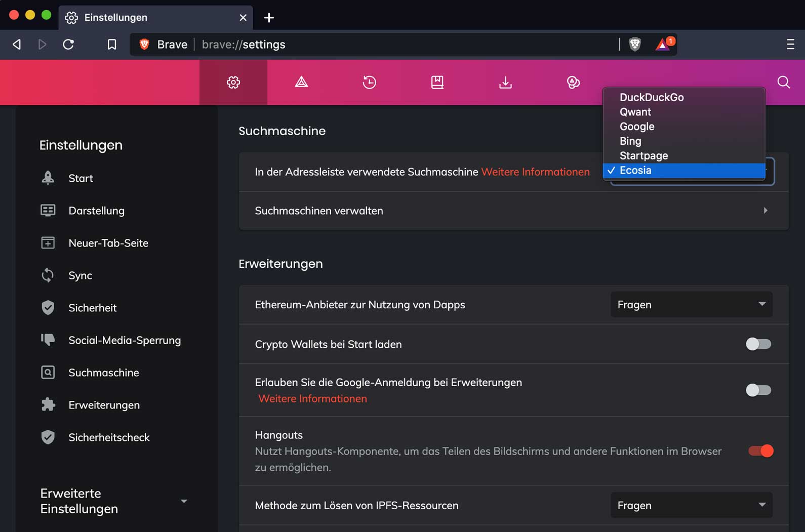
Task: Open Ethereum-Anbieter Fragen dropdown
Action: 692,304
